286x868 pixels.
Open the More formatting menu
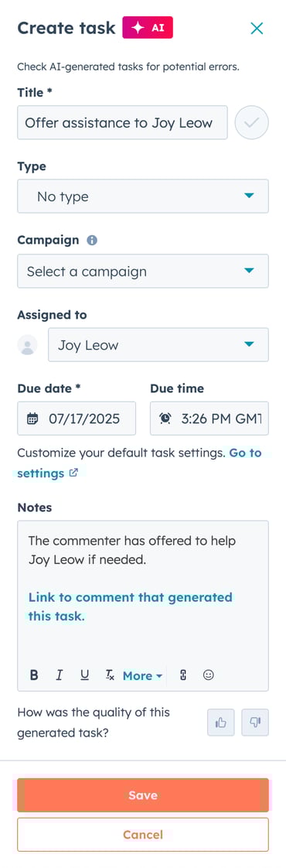[143, 676]
